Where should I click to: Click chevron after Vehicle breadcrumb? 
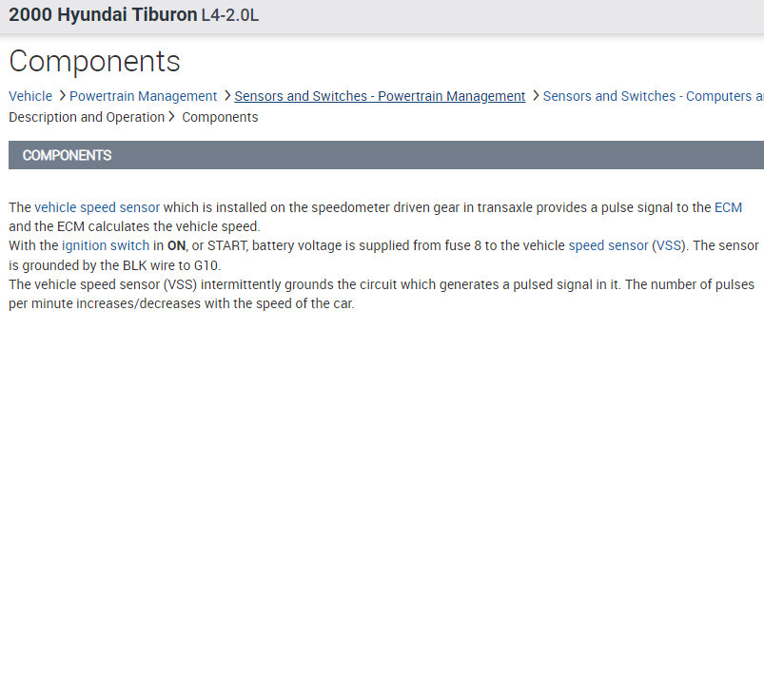coord(62,95)
